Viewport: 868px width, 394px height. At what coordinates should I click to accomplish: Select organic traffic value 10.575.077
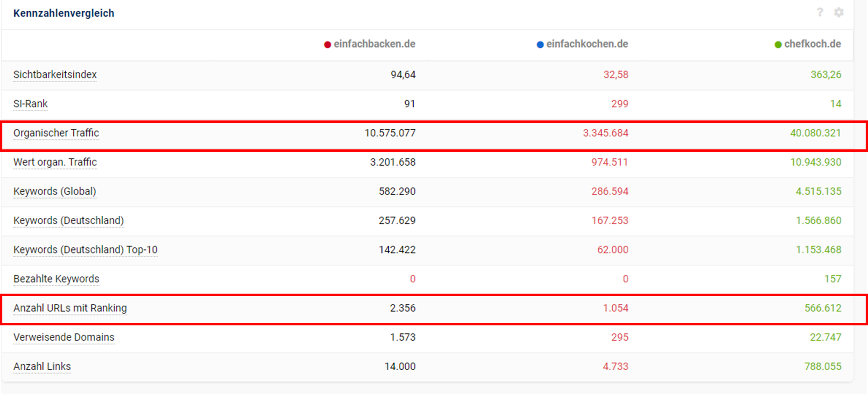tap(390, 133)
